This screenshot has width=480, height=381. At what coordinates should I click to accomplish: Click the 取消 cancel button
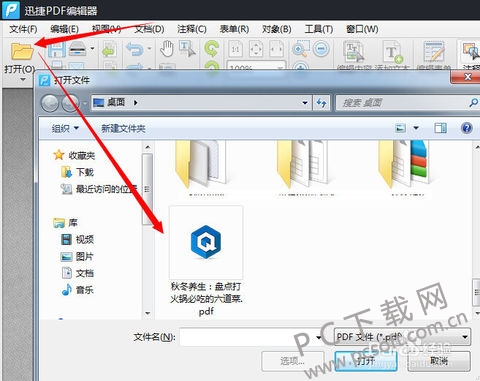(439, 360)
